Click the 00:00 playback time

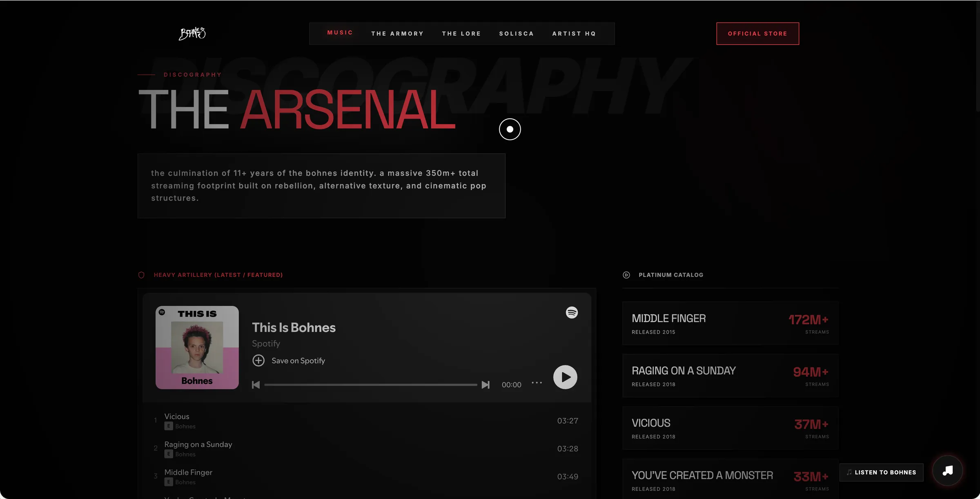tap(511, 385)
